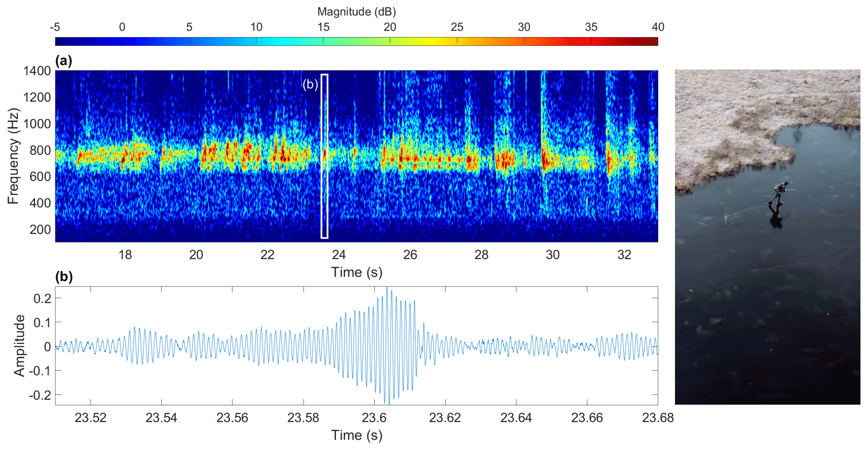Click the 23.68 tick on the waveform time axis
Viewport: 868px width, 451px height.
tap(658, 418)
